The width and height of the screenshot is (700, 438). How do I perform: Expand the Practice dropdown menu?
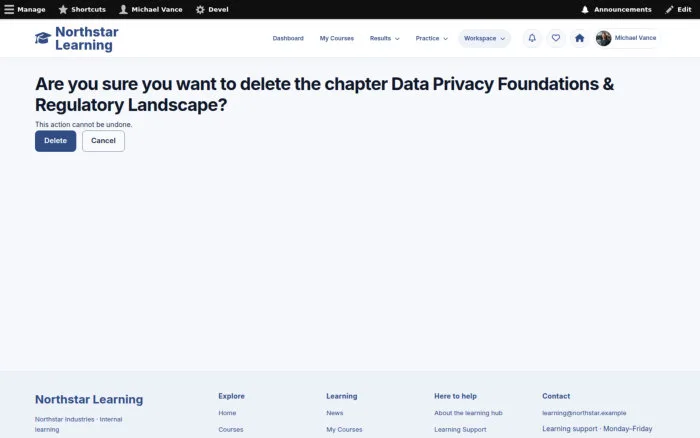[x=431, y=38]
